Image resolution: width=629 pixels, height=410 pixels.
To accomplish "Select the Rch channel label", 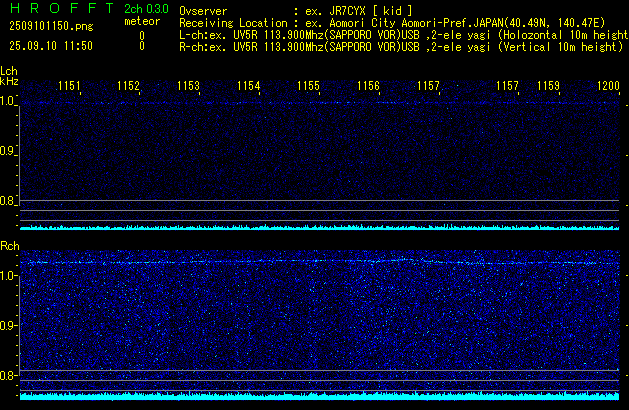I will coord(10,246).
